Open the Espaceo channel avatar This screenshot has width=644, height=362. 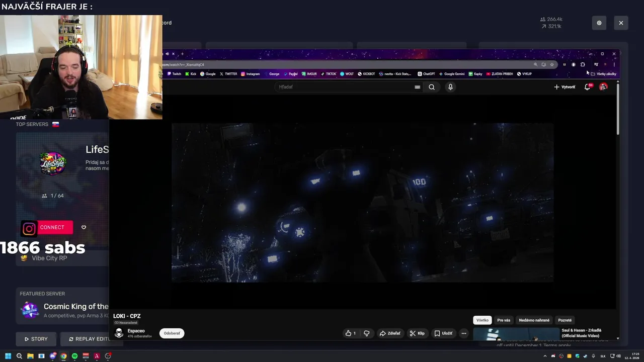point(119,333)
